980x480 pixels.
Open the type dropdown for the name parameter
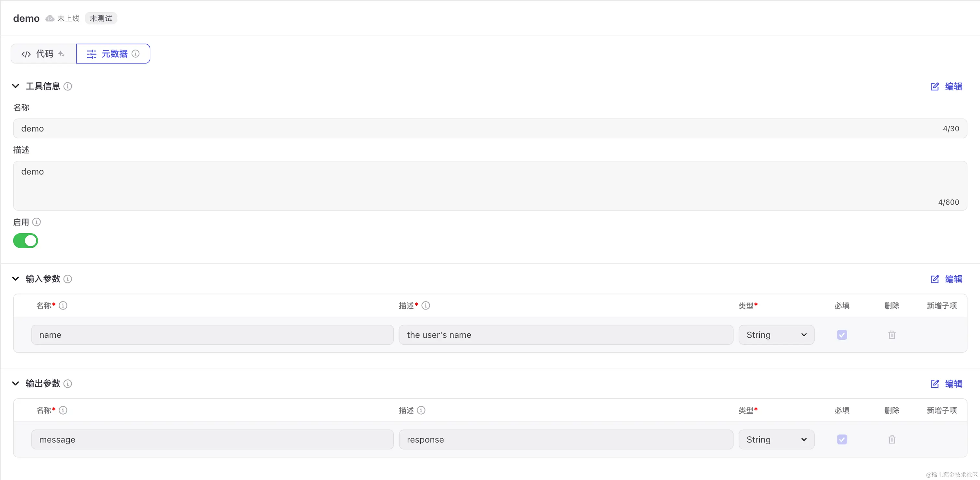[776, 335]
